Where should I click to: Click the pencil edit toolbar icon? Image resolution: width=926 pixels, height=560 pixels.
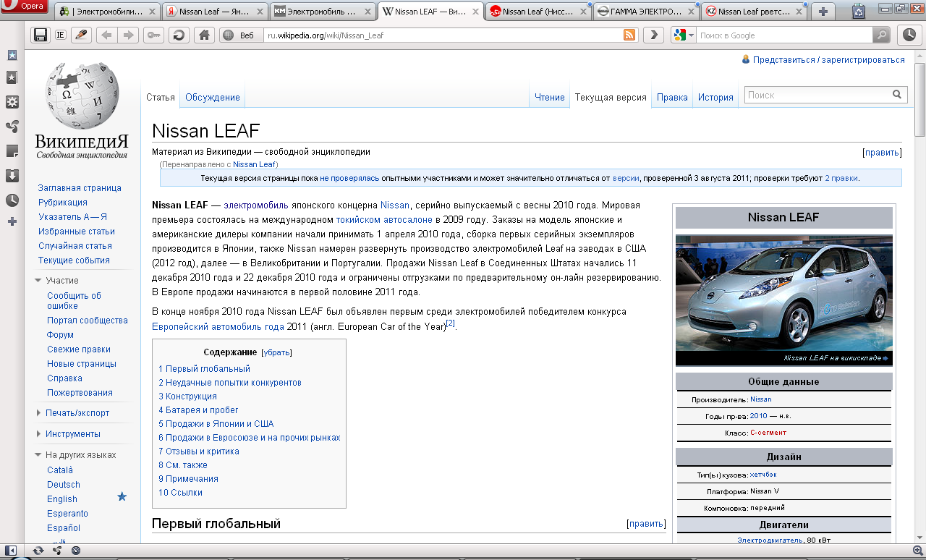[x=81, y=35]
